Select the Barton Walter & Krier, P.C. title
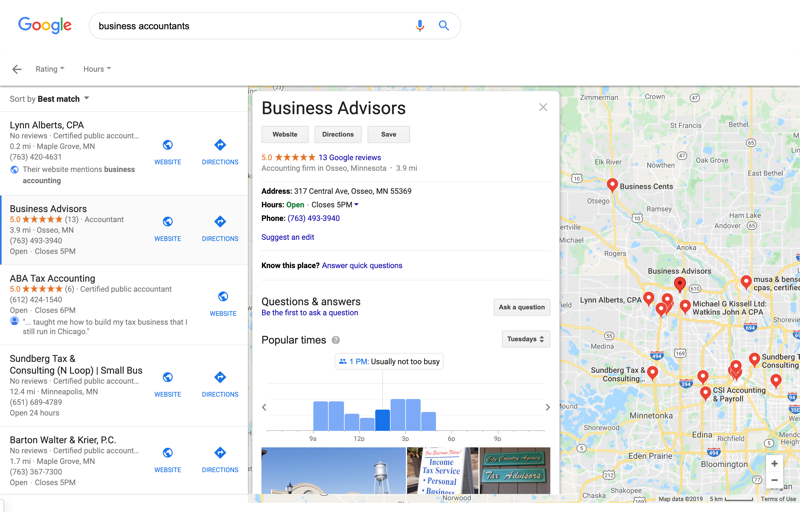Viewport: 800px width, 512px height. pyautogui.click(x=63, y=440)
